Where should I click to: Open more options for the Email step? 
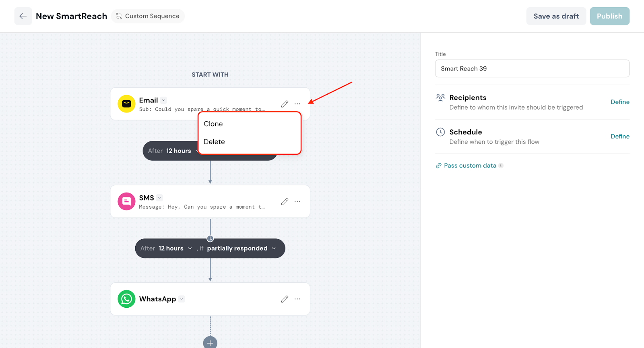click(x=297, y=104)
